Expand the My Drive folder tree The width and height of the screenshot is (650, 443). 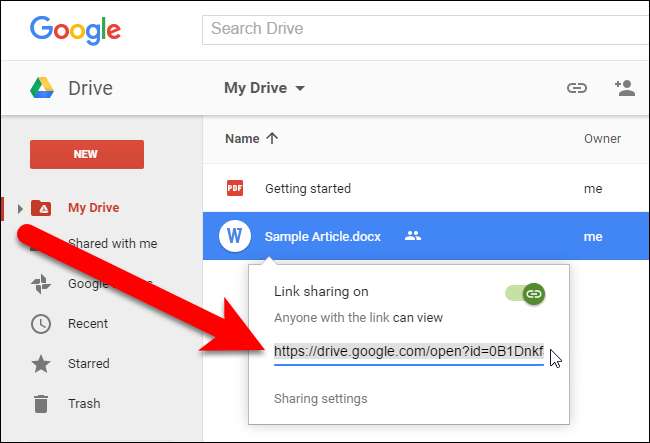click(20, 208)
